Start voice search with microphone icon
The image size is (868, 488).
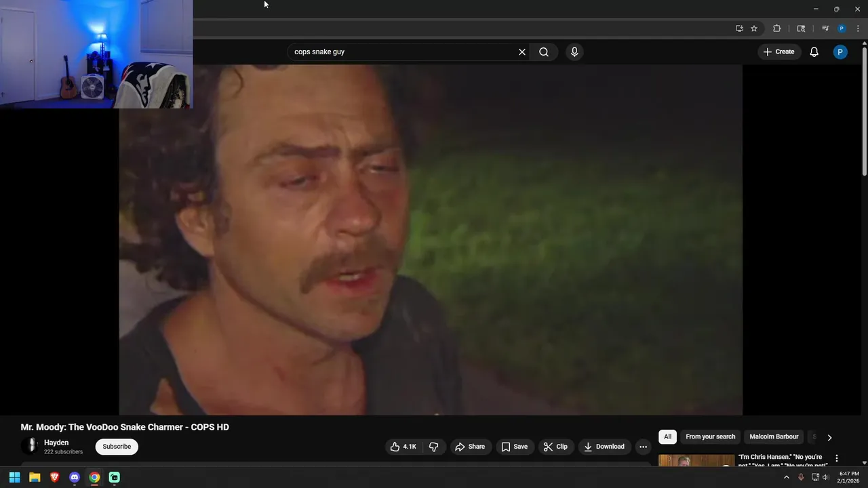click(x=574, y=52)
